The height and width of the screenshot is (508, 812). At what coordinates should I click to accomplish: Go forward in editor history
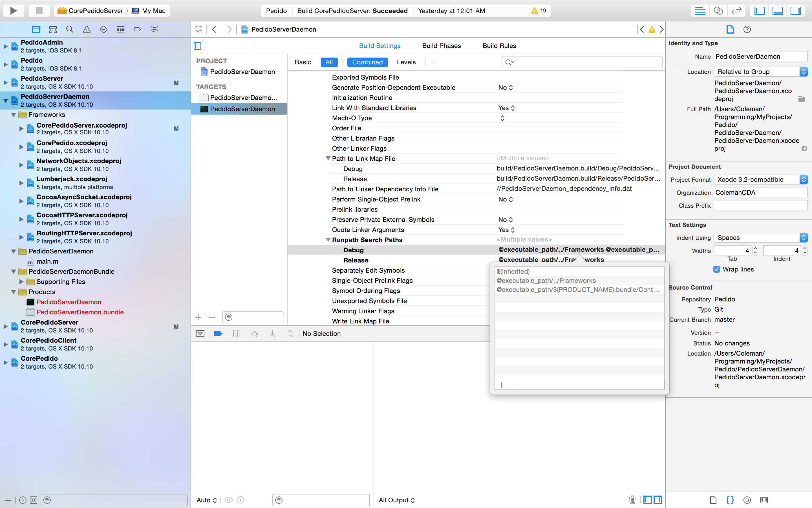tap(230, 30)
